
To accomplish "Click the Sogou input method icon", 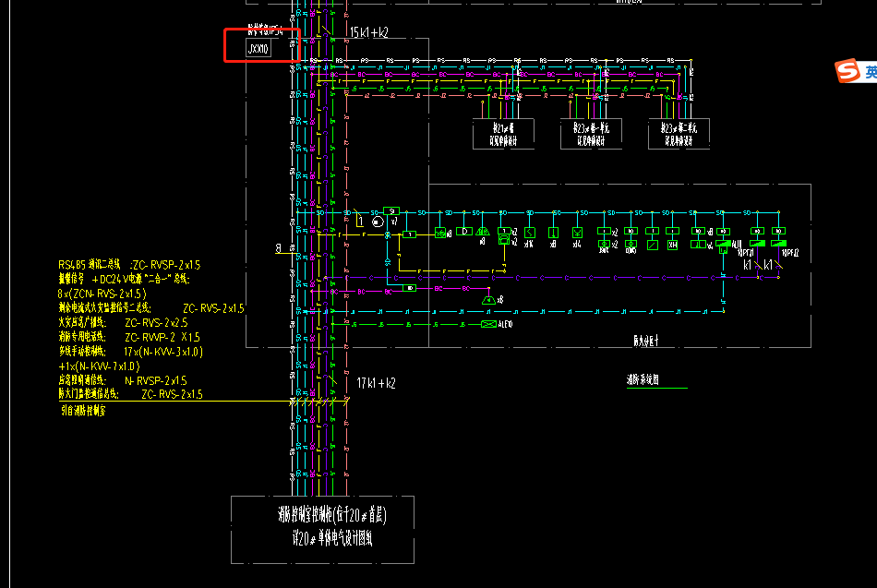I will (x=847, y=71).
